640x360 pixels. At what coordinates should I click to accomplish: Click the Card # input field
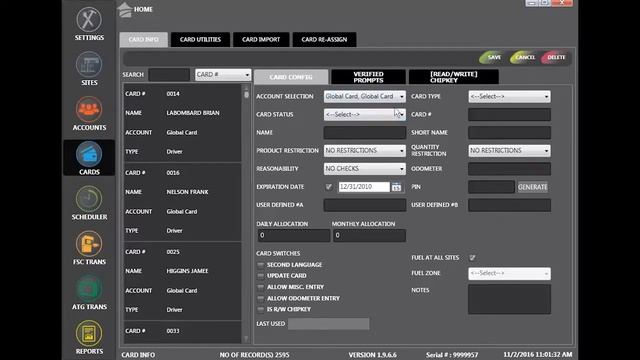click(x=509, y=114)
